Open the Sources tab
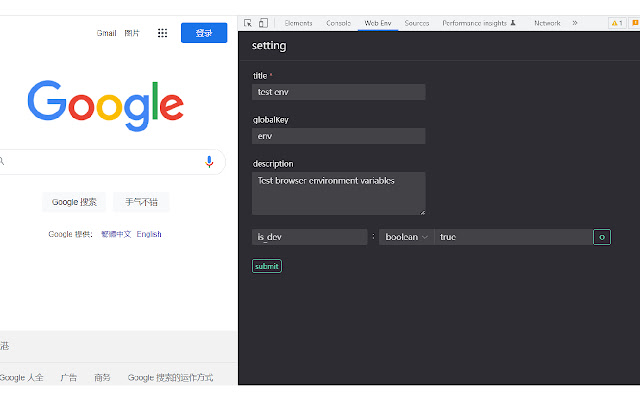 pyautogui.click(x=417, y=23)
